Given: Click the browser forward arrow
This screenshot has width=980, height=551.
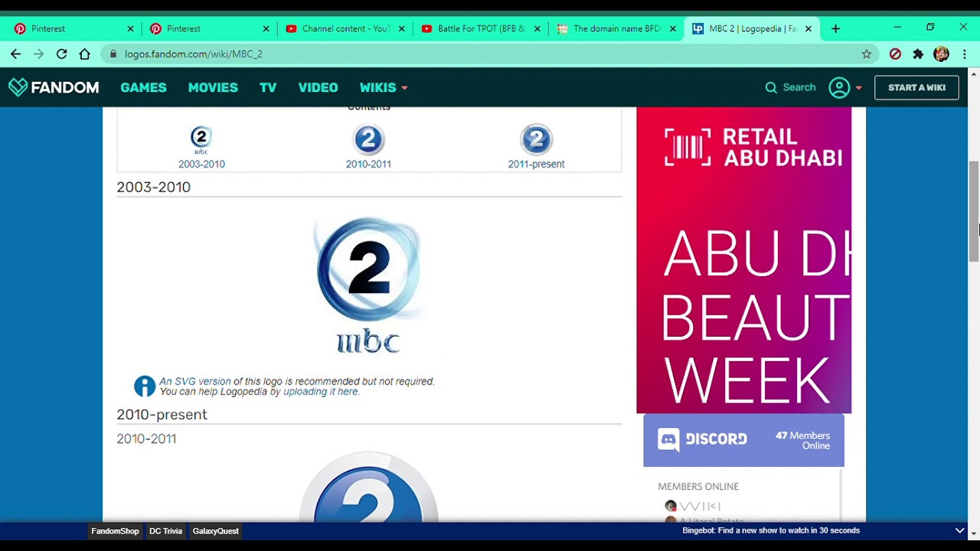Looking at the screenshot, I should coord(38,54).
